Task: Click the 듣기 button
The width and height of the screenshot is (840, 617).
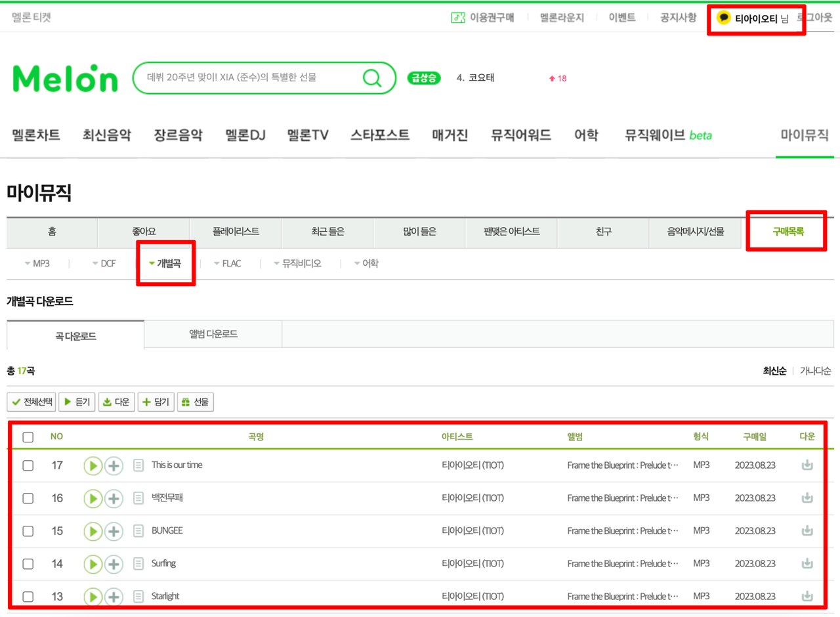Action: pos(77,402)
